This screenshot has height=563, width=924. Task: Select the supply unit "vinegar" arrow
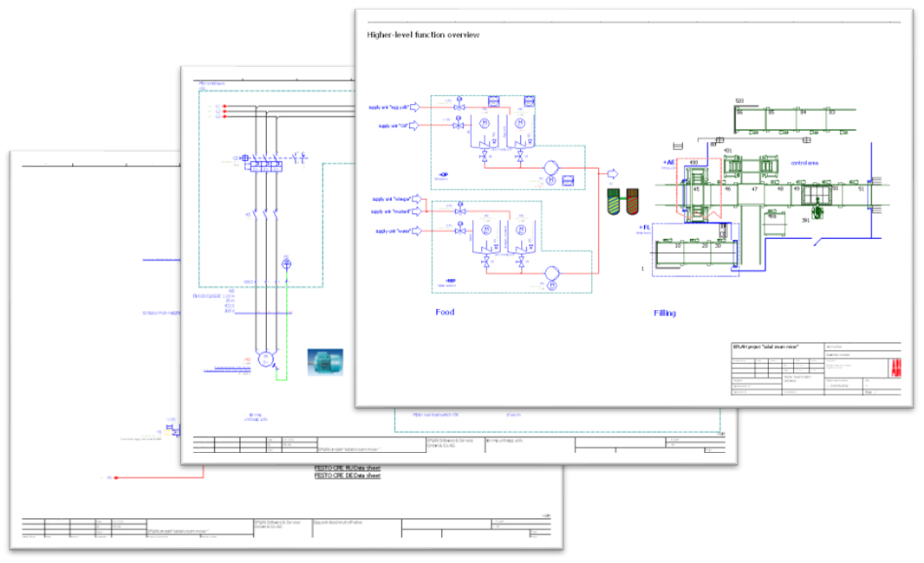coord(417,199)
